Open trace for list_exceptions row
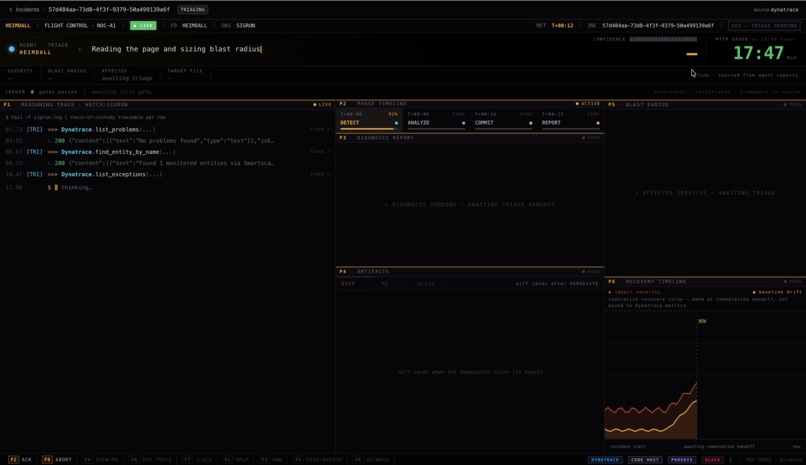 [320, 174]
